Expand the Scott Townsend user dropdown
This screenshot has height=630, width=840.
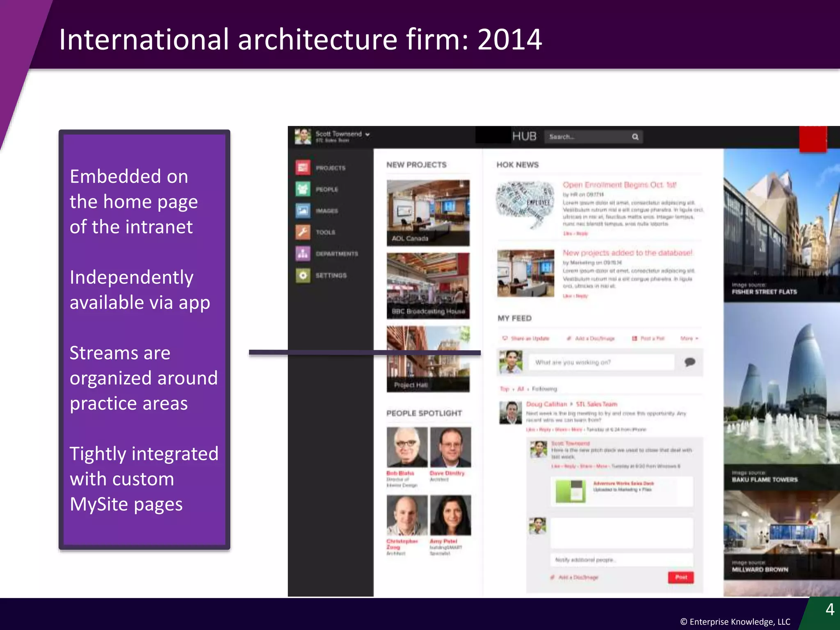pos(367,134)
